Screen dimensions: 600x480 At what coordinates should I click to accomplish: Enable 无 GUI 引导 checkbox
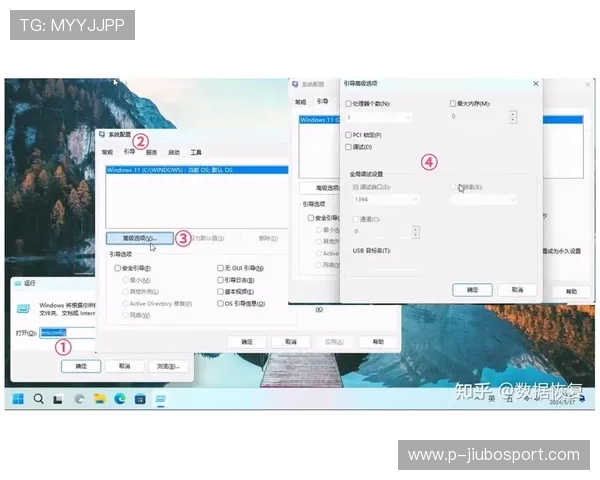coord(221,268)
